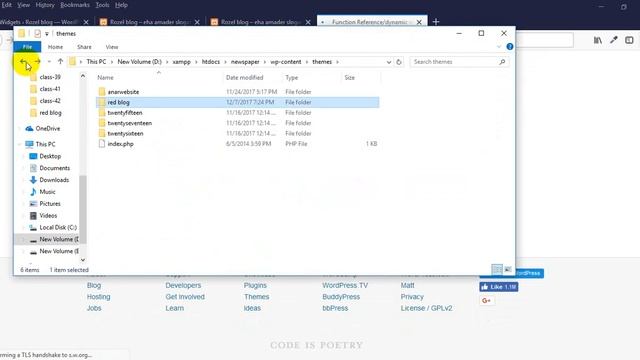Open Firefox Library icon
640x360 pixels.
coord(598,40)
